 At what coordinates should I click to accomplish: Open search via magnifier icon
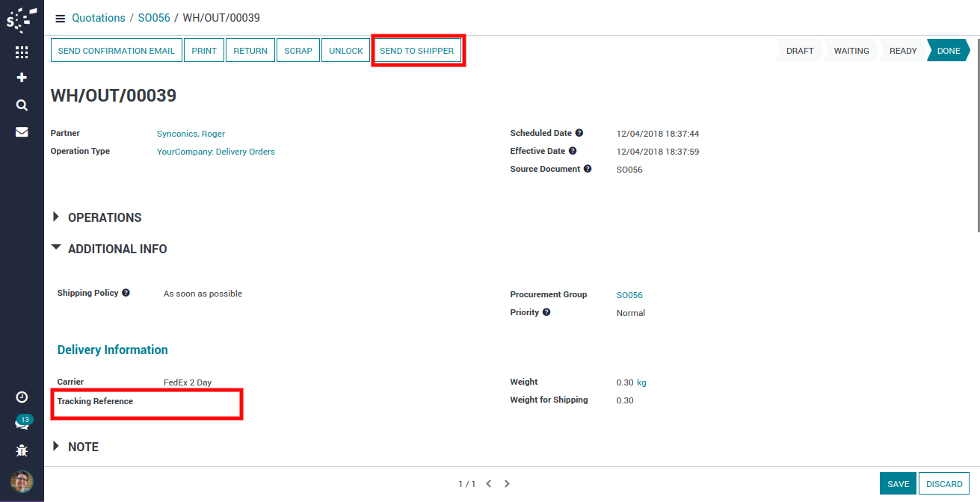click(22, 105)
